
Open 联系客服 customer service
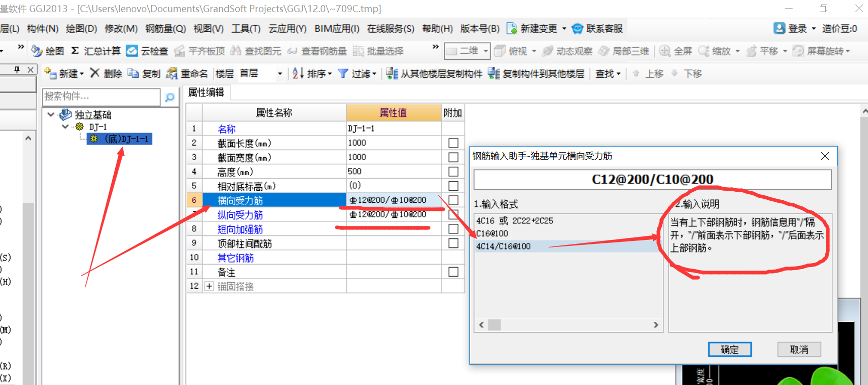[x=598, y=29]
